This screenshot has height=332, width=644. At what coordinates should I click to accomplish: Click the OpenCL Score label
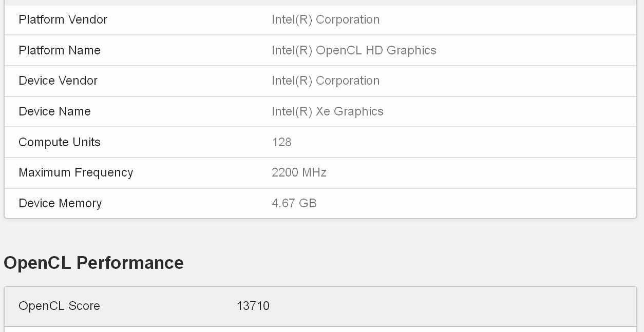tap(59, 306)
